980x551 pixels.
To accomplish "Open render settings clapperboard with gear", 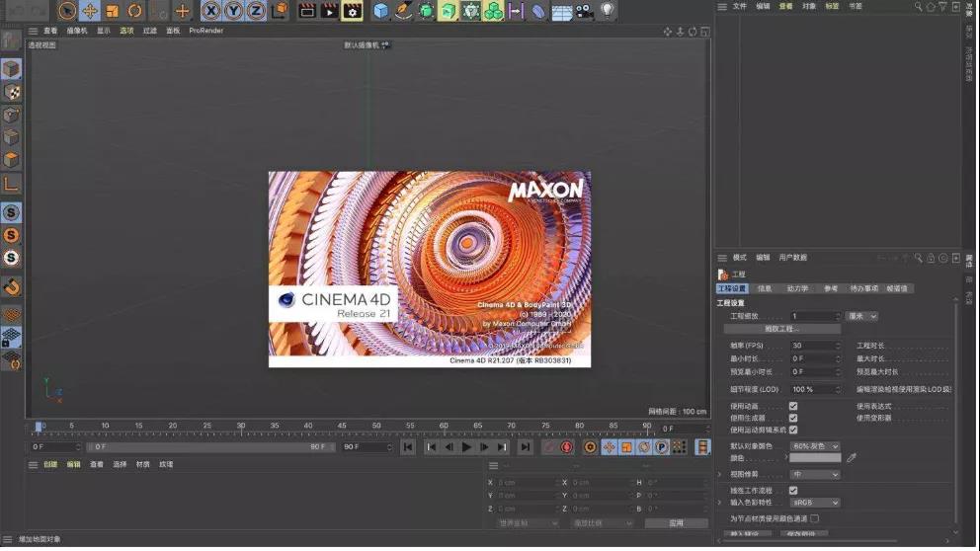I will [x=353, y=11].
